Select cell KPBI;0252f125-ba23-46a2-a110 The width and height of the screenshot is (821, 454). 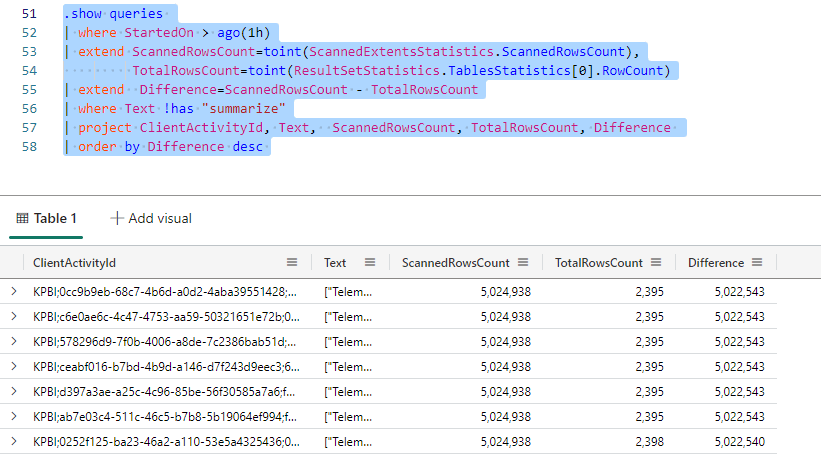(165, 442)
